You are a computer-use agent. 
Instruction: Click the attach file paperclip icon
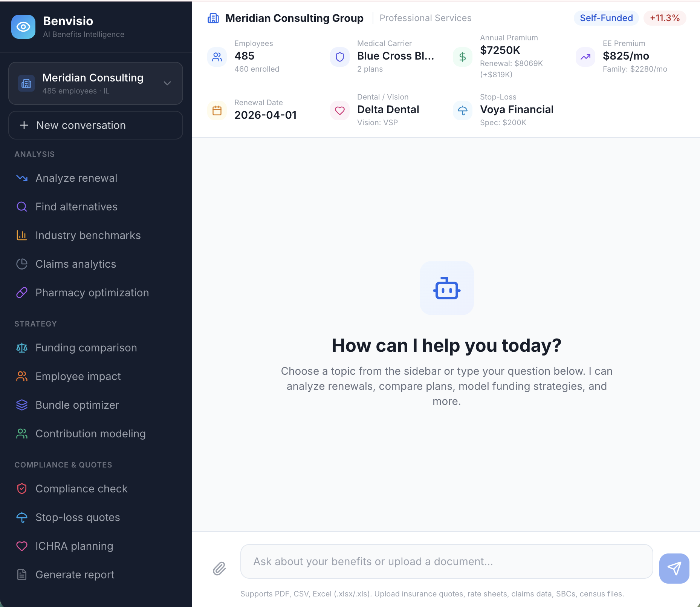(x=219, y=568)
